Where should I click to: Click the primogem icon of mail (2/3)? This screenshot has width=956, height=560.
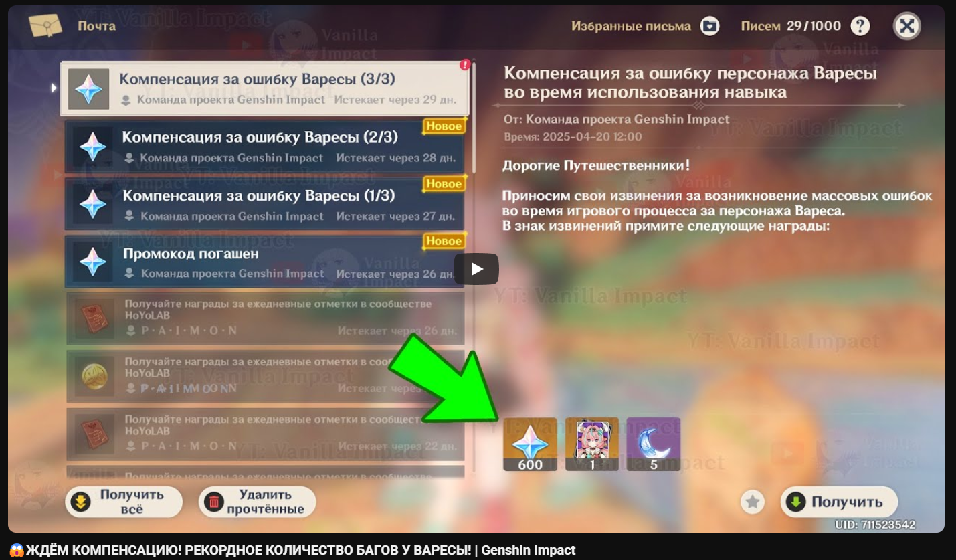pyautogui.click(x=92, y=147)
